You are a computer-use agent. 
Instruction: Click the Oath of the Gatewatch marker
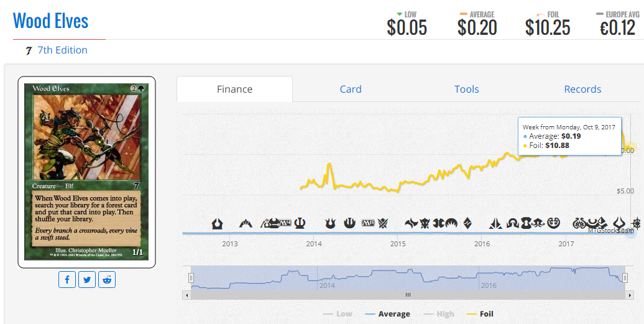[x=495, y=223]
